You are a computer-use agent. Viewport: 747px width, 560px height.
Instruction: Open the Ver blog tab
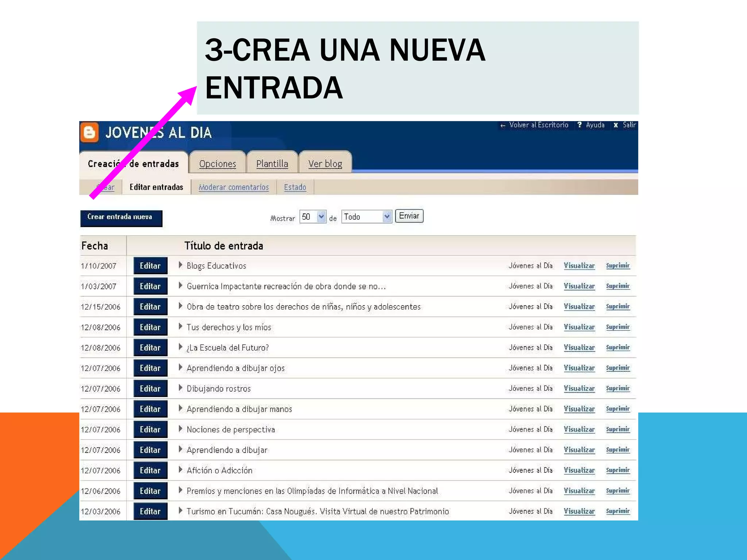325,164
